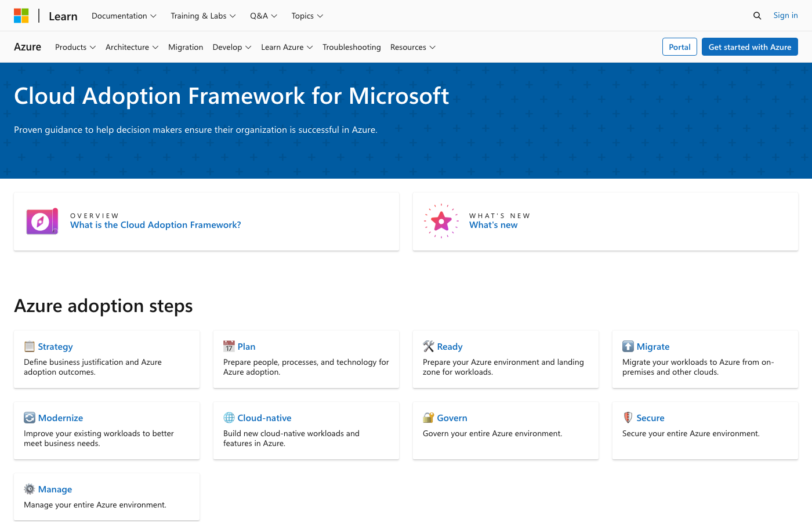
Task: Open the Manage step link
Action: (x=55, y=490)
